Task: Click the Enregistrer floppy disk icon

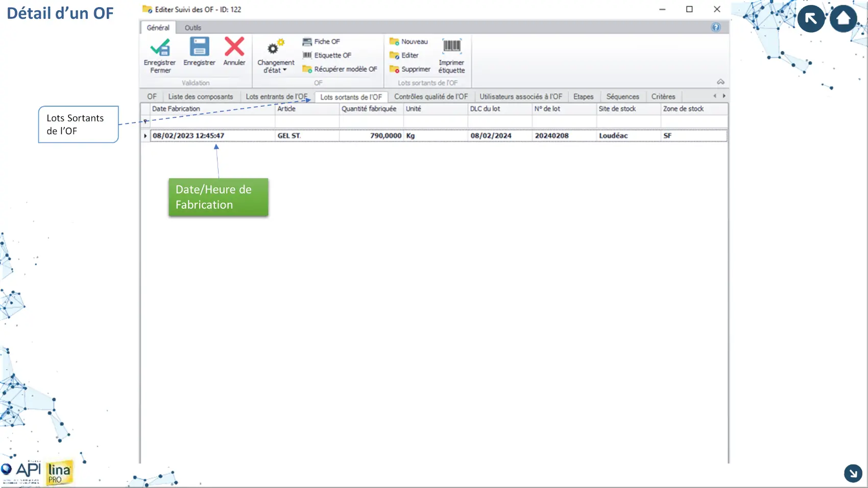Action: click(199, 47)
